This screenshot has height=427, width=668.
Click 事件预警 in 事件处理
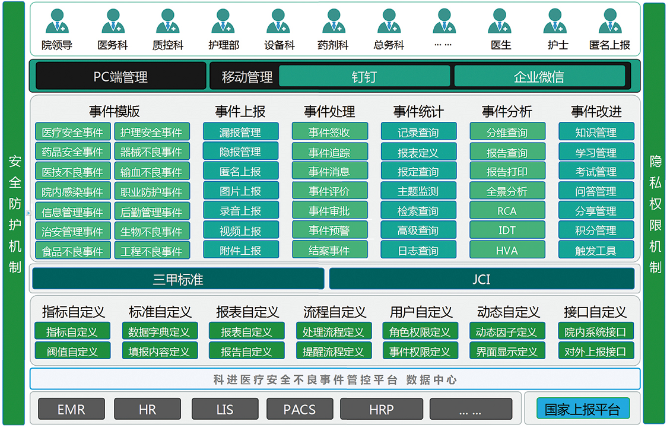tap(330, 231)
